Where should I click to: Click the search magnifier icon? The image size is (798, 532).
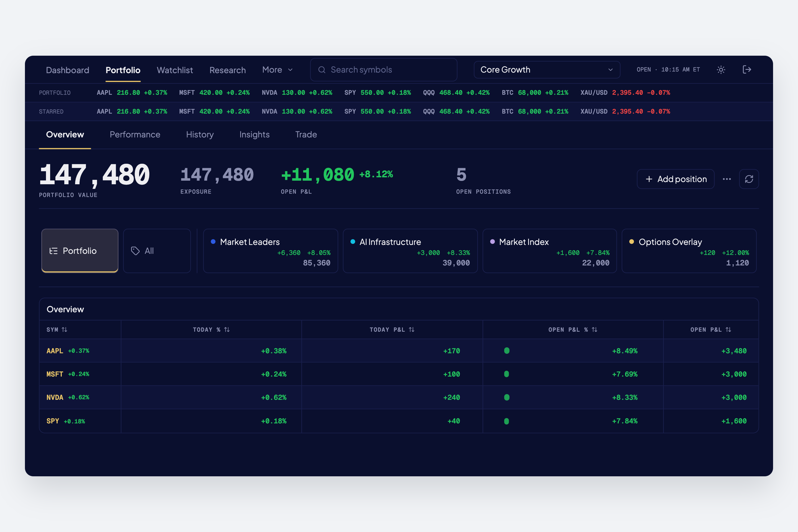pyautogui.click(x=322, y=70)
